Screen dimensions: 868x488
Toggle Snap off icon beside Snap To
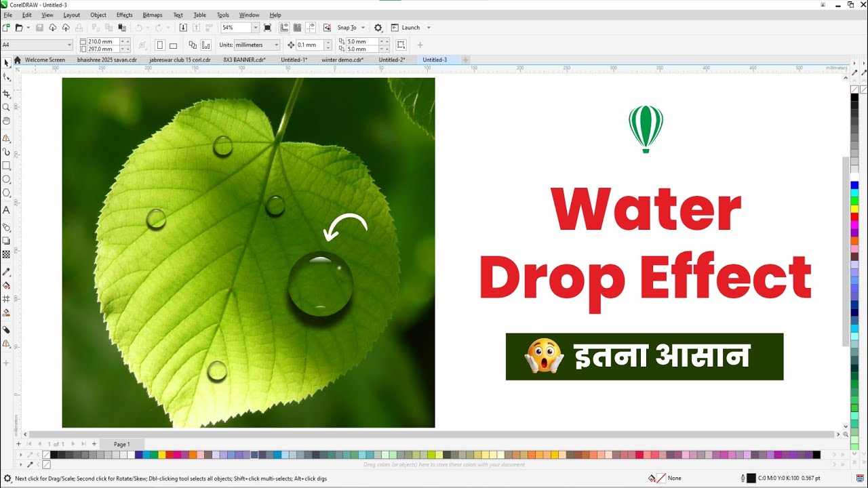(x=328, y=28)
